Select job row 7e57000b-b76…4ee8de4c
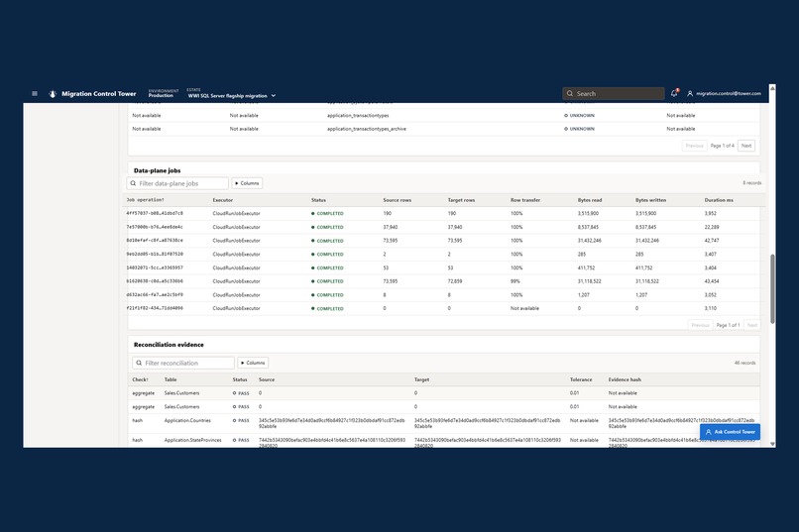 pyautogui.click(x=443, y=227)
